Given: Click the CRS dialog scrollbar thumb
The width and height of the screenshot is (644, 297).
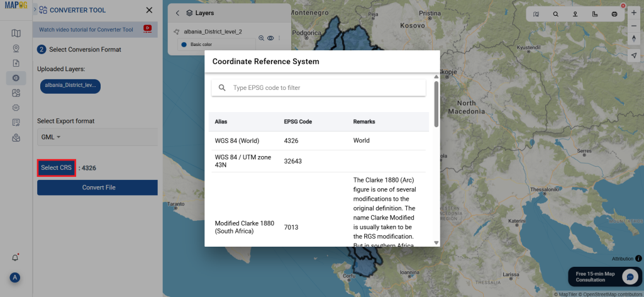Looking at the screenshot, I should tap(436, 104).
